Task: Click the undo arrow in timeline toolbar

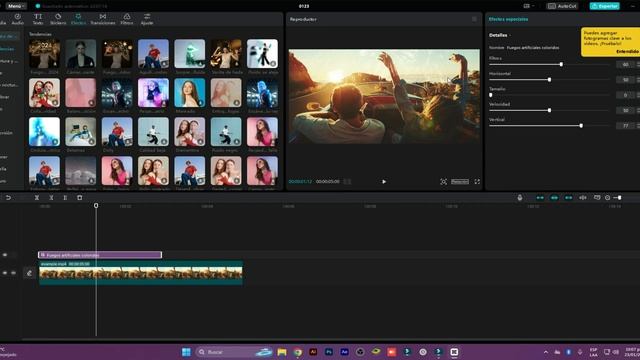Action: (8, 198)
